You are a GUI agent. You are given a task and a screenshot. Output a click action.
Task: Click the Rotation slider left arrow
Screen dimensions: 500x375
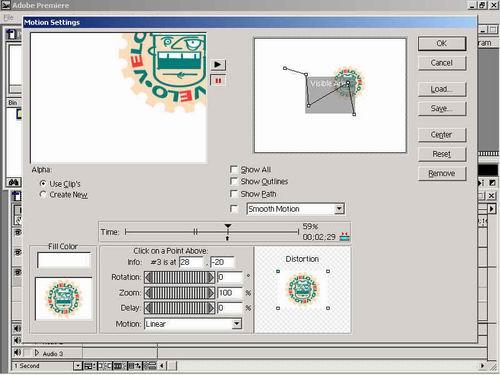pos(148,277)
